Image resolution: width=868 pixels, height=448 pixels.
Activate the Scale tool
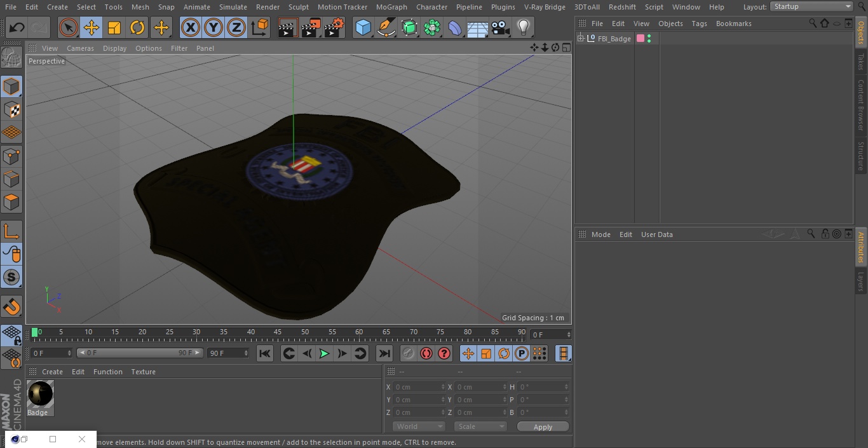pyautogui.click(x=114, y=28)
